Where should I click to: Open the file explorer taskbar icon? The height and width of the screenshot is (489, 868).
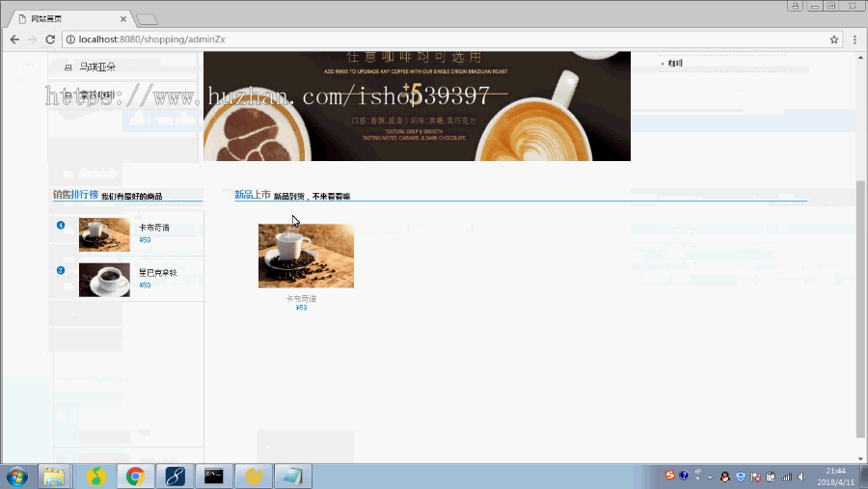[x=54, y=476]
